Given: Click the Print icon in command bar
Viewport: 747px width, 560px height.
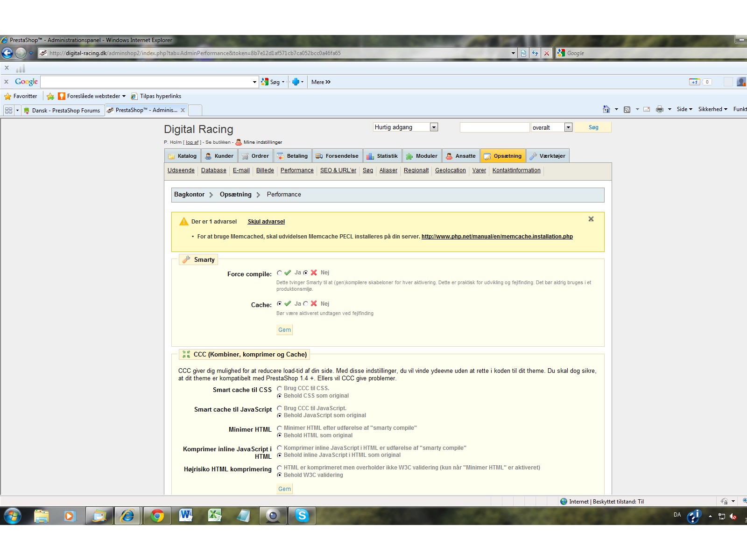Looking at the screenshot, I should coord(660,109).
